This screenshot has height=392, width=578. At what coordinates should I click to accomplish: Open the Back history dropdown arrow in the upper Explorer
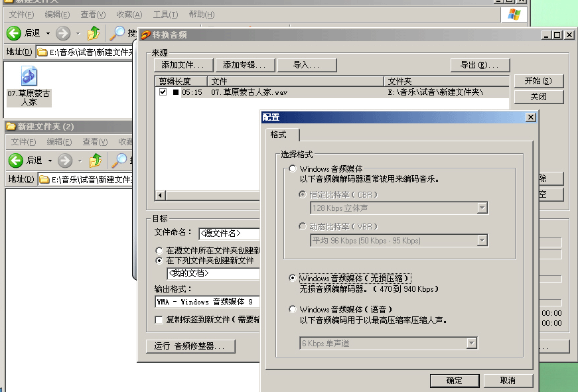[48, 34]
